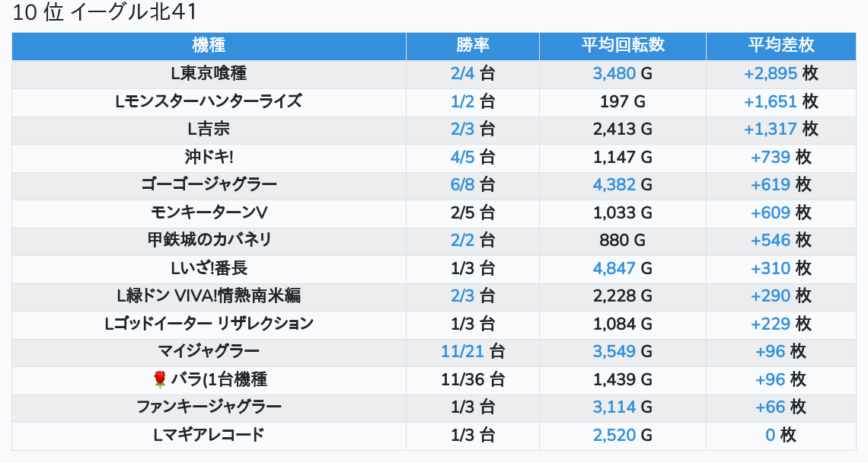Click the 甲鉄城のカバネリ machine name

point(209,241)
